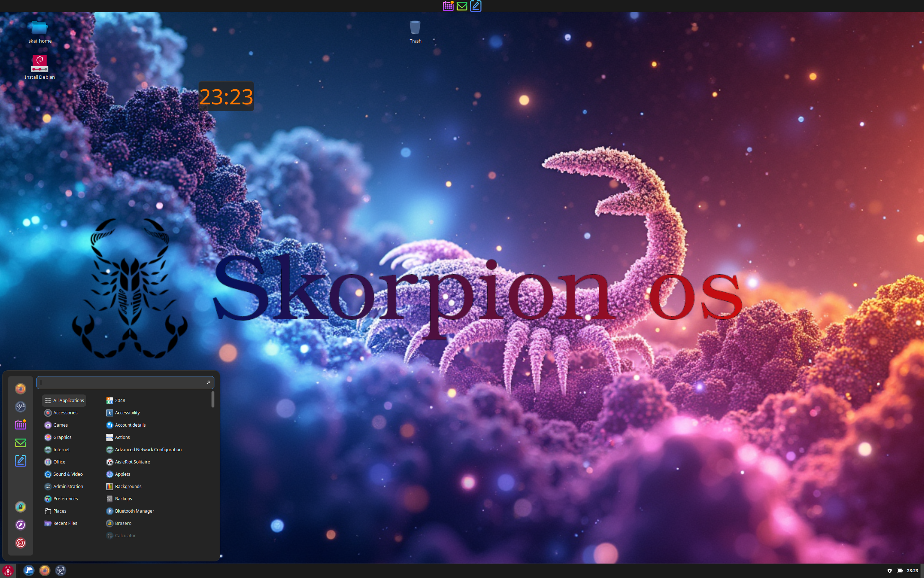Launch Firefox from the menu favorites sidebar

(x=21, y=389)
